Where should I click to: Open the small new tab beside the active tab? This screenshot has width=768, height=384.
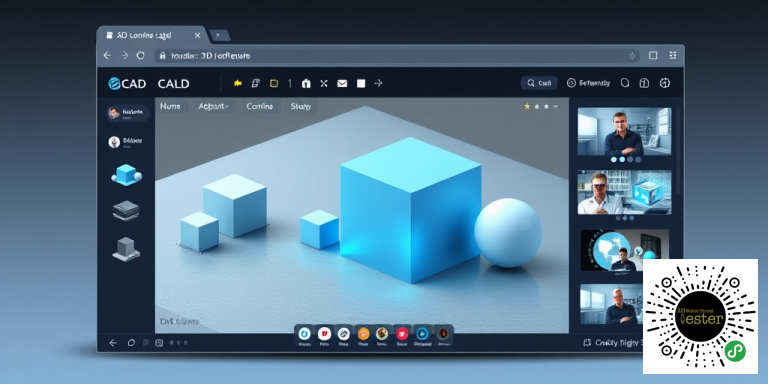pyautogui.click(x=219, y=36)
